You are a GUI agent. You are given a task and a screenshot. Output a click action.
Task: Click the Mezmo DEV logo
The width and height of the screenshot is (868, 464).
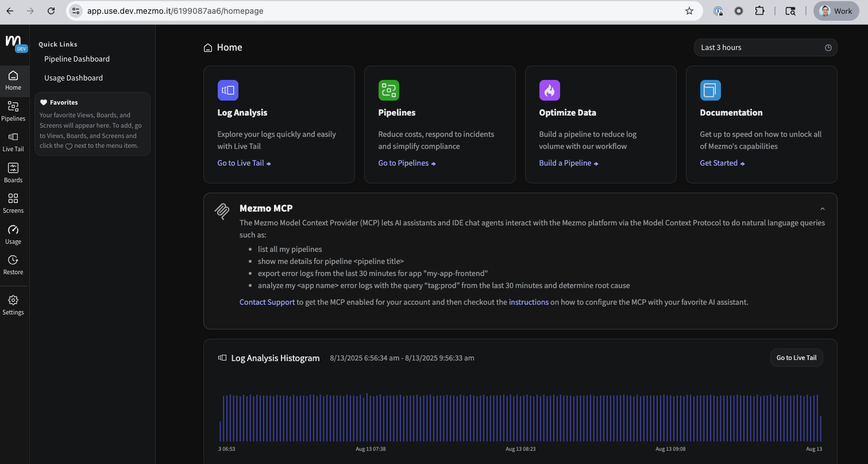(16, 43)
